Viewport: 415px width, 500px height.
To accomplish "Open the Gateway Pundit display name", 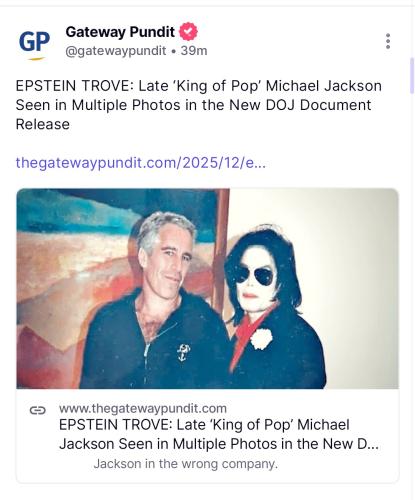I will click(x=120, y=32).
